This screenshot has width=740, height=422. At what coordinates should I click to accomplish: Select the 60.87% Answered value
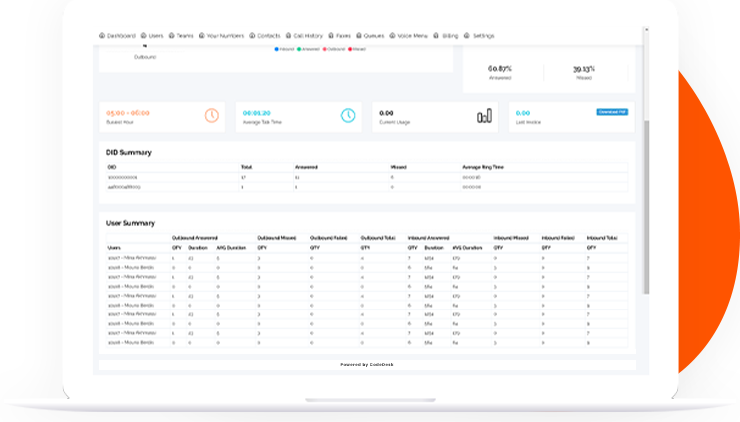[500, 69]
